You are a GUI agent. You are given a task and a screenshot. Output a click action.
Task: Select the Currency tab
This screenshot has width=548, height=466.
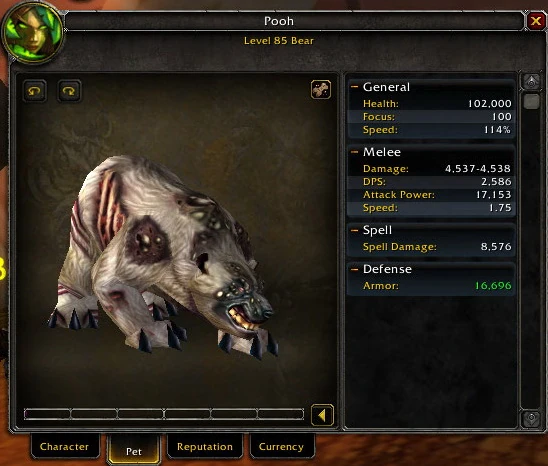tap(281, 446)
